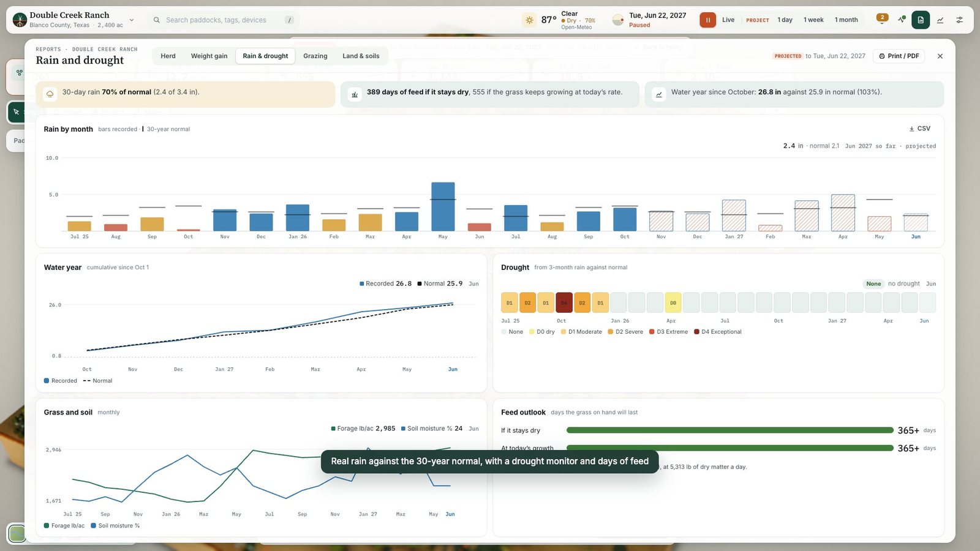Open the alerts badge showing 2

pyautogui.click(x=882, y=18)
